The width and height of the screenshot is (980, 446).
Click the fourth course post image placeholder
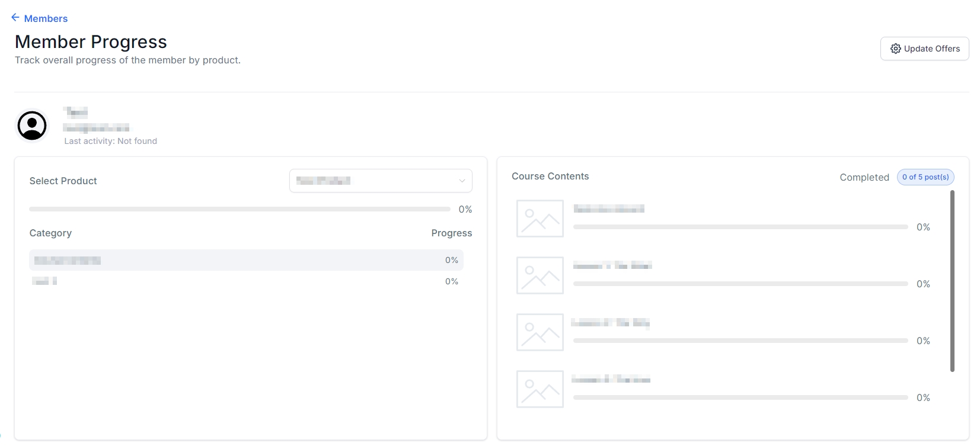(540, 389)
